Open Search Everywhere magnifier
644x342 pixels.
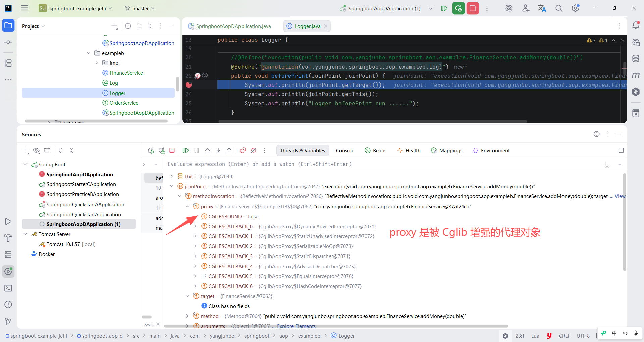pos(559,8)
